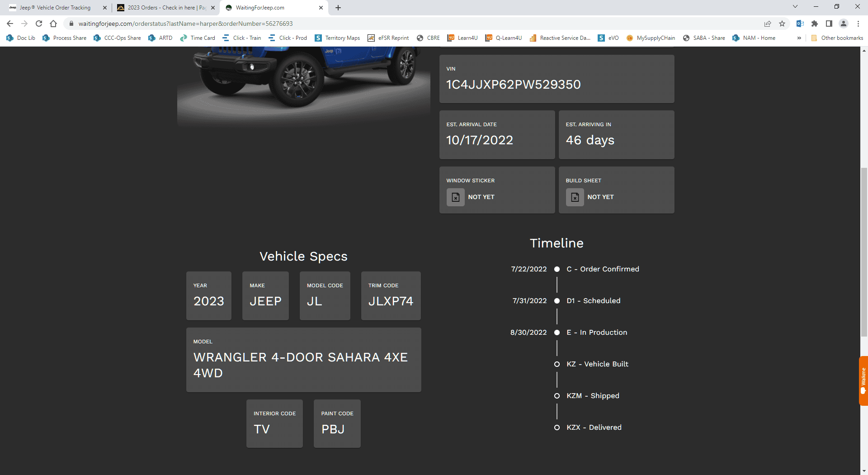The height and width of the screenshot is (475, 868).
Task: Open the orange WalkMe side widget
Action: coord(863,380)
